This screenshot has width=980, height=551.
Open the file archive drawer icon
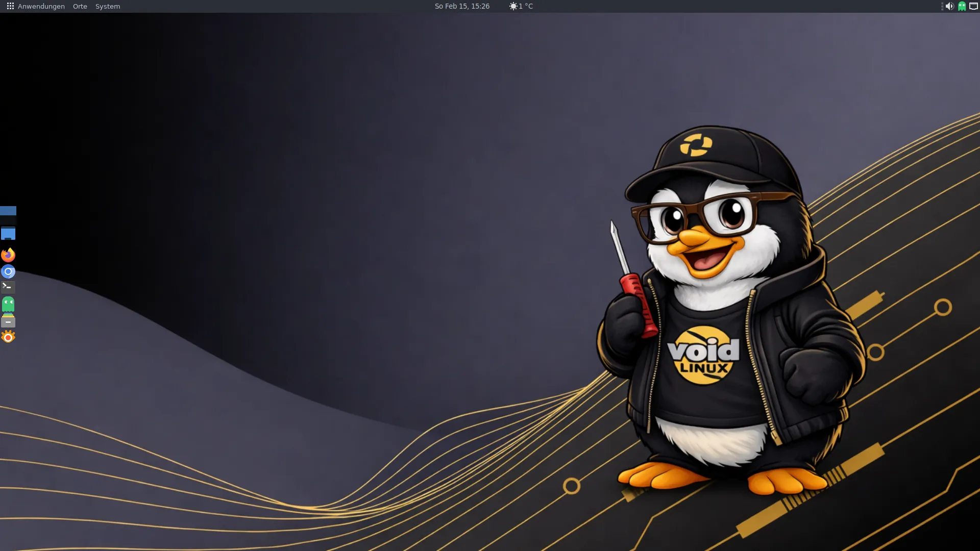coord(8,321)
